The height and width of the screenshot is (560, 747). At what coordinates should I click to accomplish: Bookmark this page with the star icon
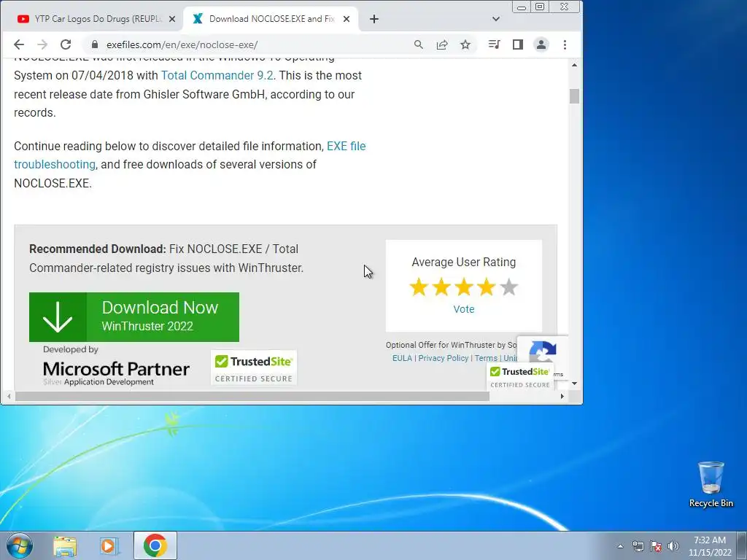click(465, 44)
